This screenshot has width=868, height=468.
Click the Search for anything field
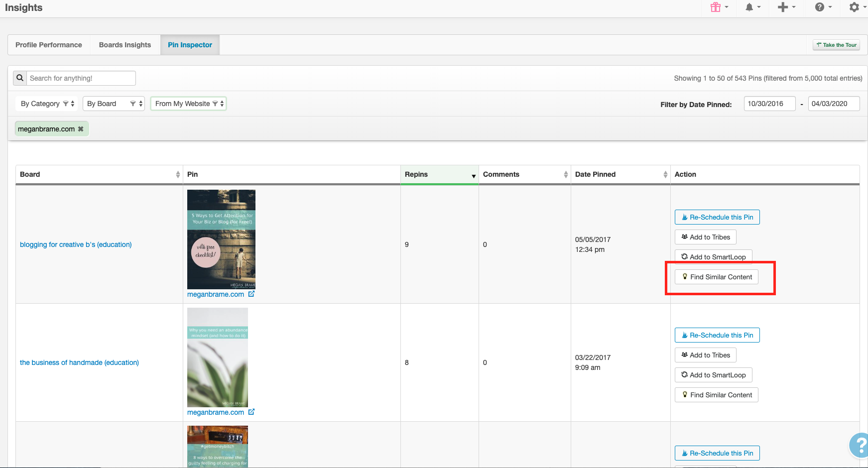pyautogui.click(x=81, y=78)
